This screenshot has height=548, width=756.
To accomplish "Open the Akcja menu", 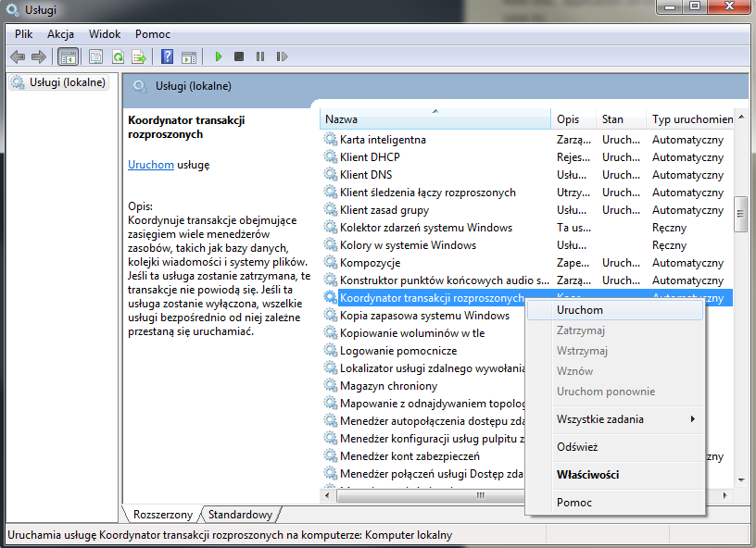I will click(61, 34).
